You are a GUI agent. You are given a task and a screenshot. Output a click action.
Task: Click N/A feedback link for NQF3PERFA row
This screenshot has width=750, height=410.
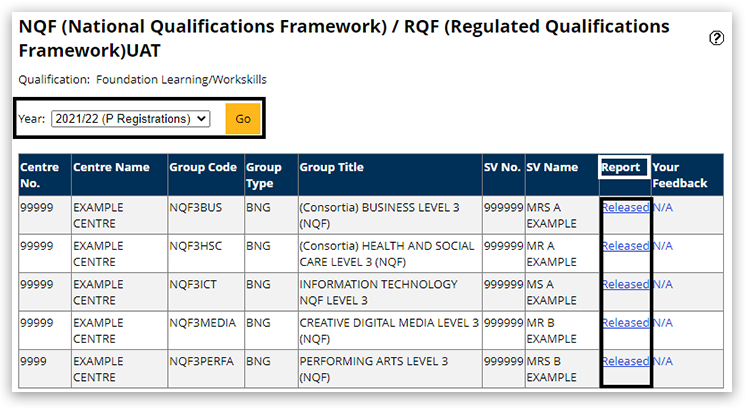[663, 362]
